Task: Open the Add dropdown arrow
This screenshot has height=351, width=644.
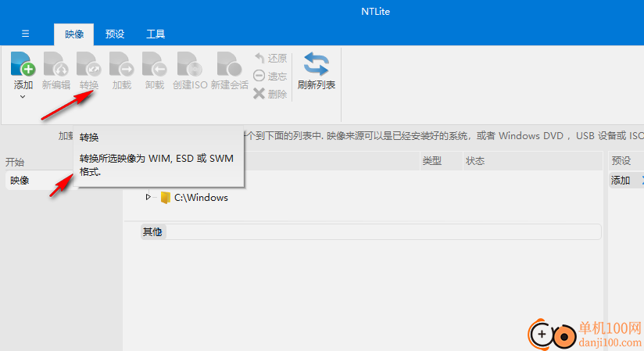Action: coord(23,97)
